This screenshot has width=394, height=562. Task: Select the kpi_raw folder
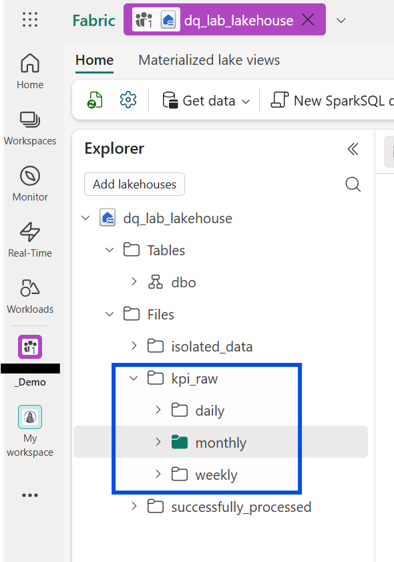point(194,379)
